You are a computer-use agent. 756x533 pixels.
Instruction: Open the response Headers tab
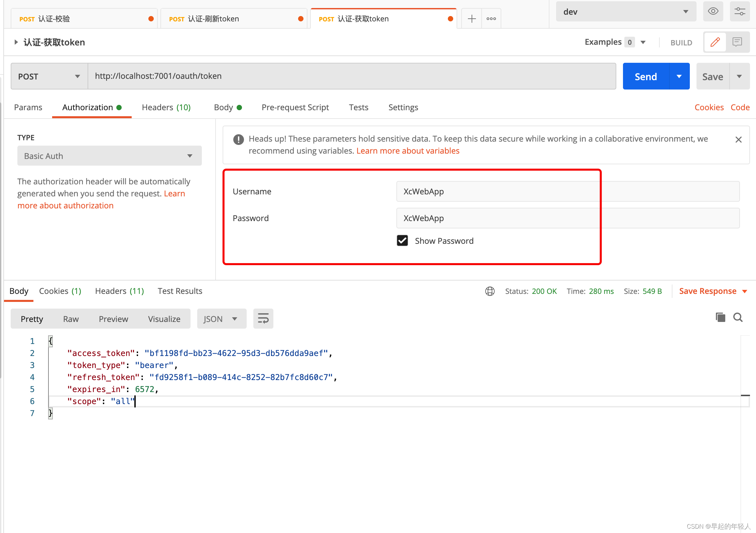click(x=119, y=291)
